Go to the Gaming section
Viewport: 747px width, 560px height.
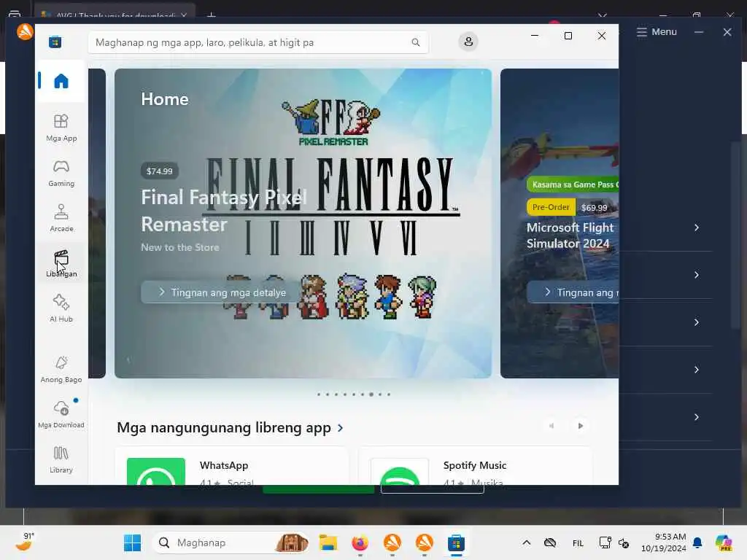(x=61, y=174)
